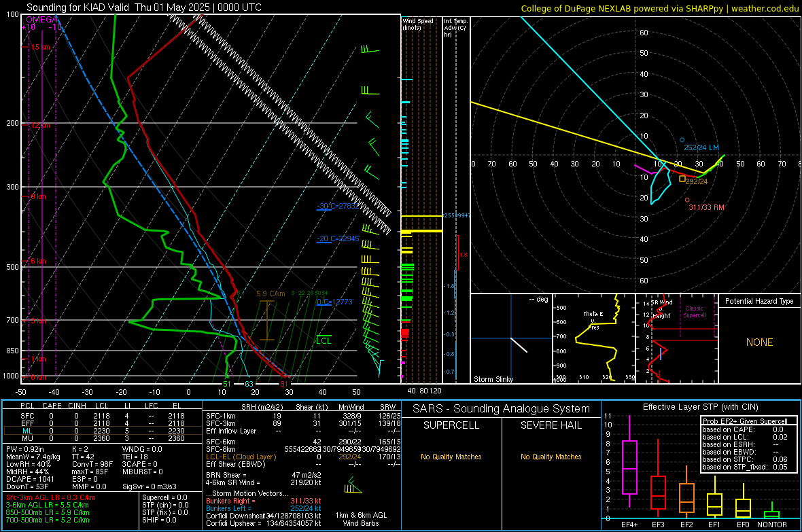Click the Inf. Temp. Adv. panel header
Image resolution: width=802 pixels, height=532 pixels.
(x=455, y=28)
